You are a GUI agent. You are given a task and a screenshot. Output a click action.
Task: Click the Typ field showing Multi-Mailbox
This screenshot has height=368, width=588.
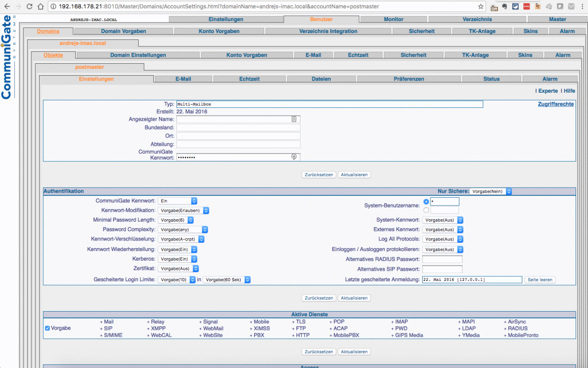[330, 104]
